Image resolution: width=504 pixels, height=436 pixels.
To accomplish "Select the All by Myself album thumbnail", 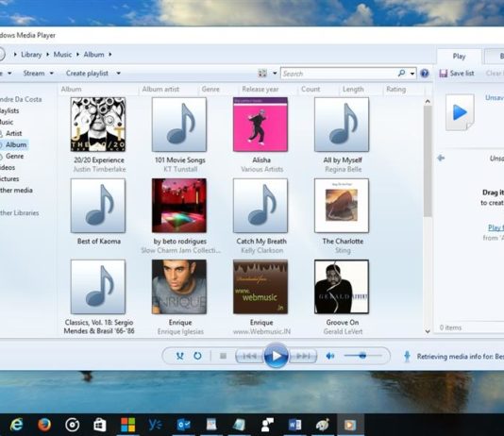I will tap(342, 125).
